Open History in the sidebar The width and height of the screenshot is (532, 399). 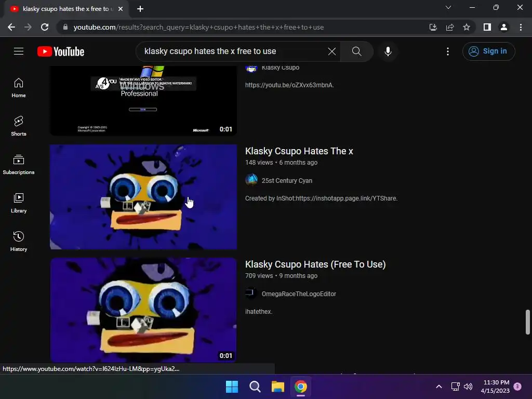point(19,242)
